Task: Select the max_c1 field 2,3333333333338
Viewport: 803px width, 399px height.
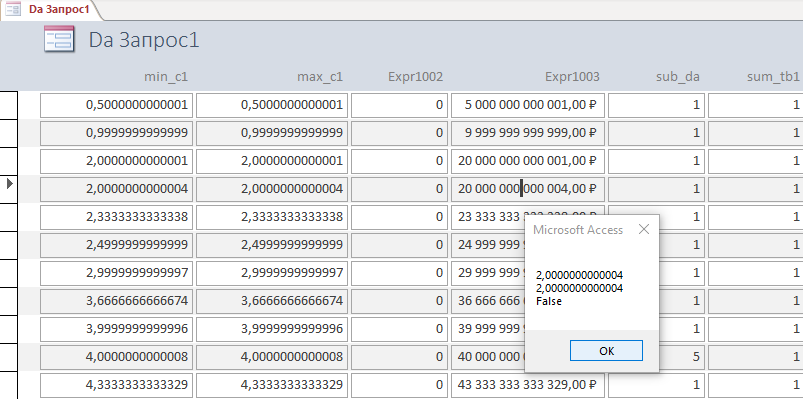Action: [272, 217]
